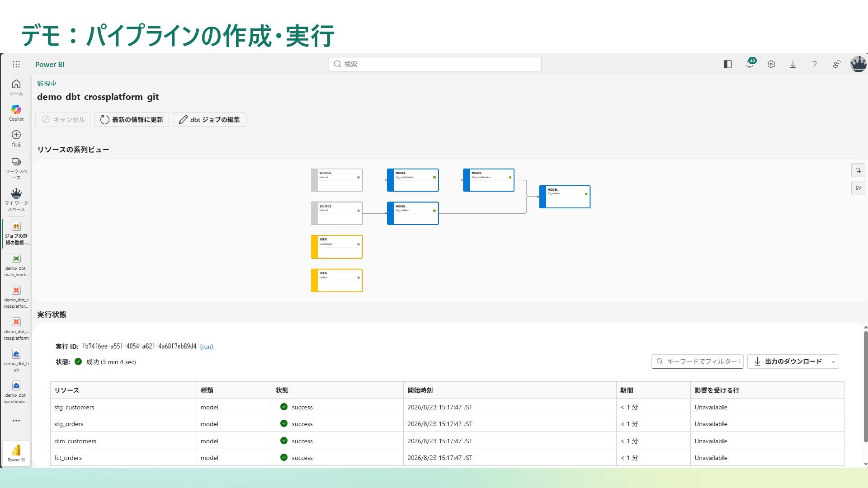Open the help question mark

[x=815, y=64]
